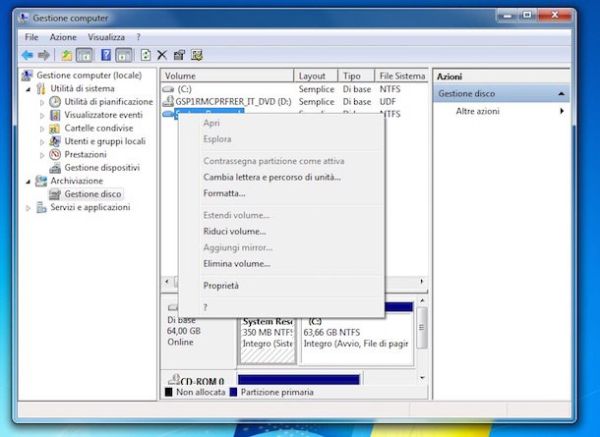Click the Layout column header
The width and height of the screenshot is (600, 437).
tap(311, 76)
